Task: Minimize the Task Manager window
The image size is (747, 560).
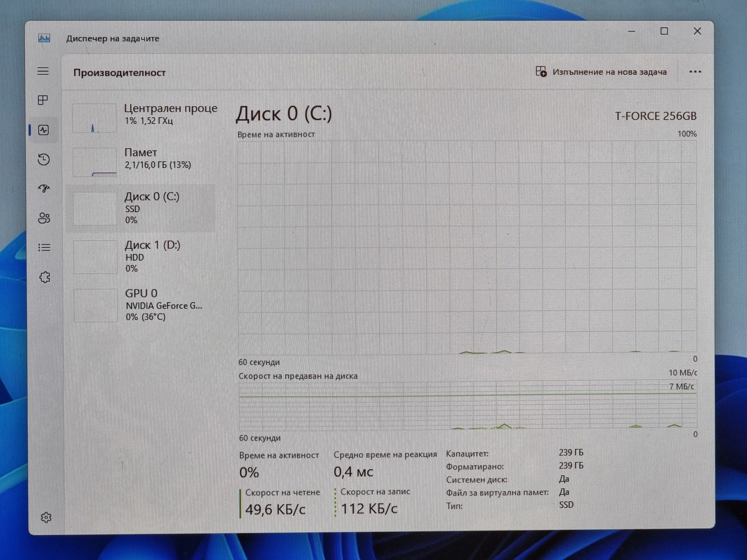Action: tap(632, 31)
